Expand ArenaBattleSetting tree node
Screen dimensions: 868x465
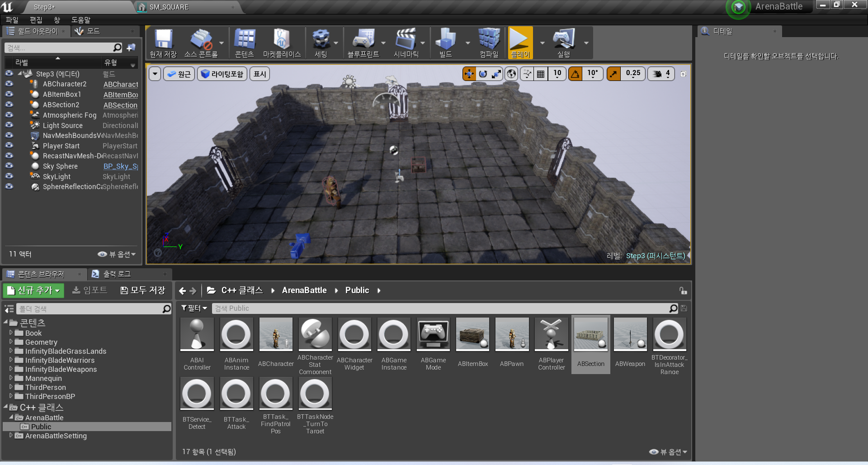coord(11,436)
